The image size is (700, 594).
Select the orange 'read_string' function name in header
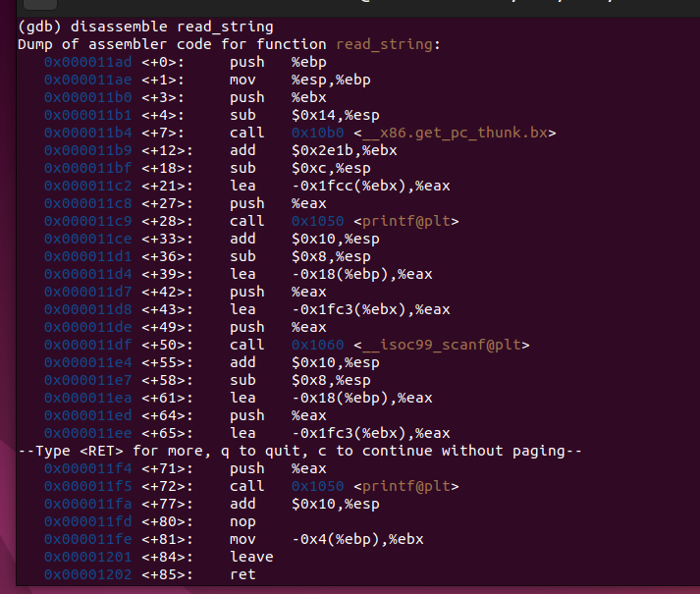tap(385, 44)
